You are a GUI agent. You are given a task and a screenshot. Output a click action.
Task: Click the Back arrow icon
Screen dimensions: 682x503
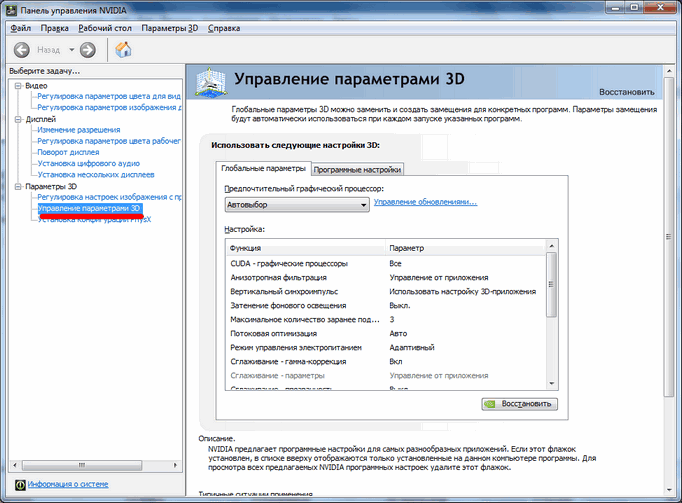(x=22, y=50)
